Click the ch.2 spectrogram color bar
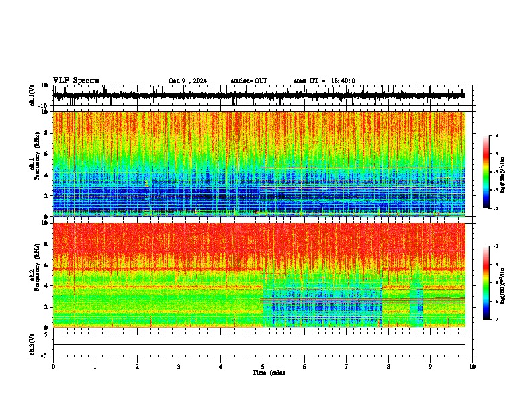This screenshot has height=411, width=532. click(x=486, y=283)
